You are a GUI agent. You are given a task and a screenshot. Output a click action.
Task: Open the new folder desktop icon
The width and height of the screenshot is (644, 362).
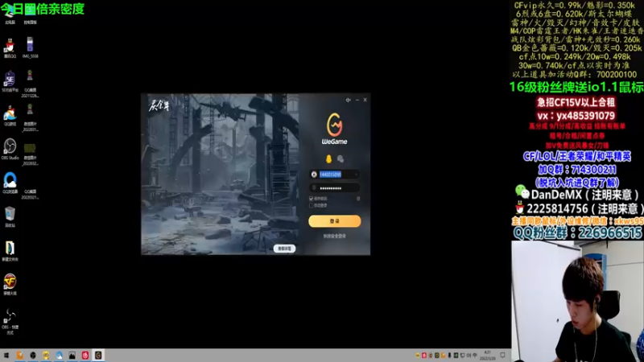point(10,251)
